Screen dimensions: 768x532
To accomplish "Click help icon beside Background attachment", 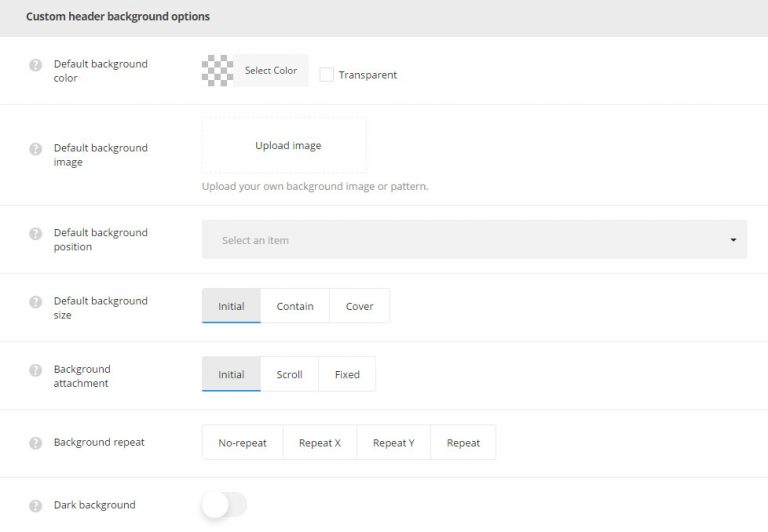I will click(35, 370).
